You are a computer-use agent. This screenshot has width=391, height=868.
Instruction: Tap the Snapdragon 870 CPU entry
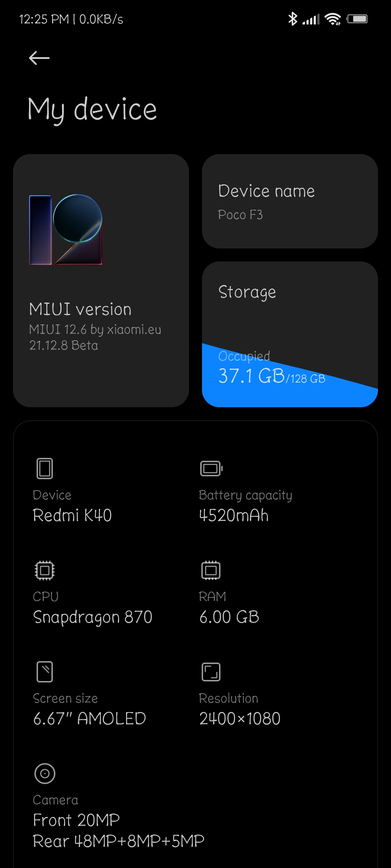92,617
